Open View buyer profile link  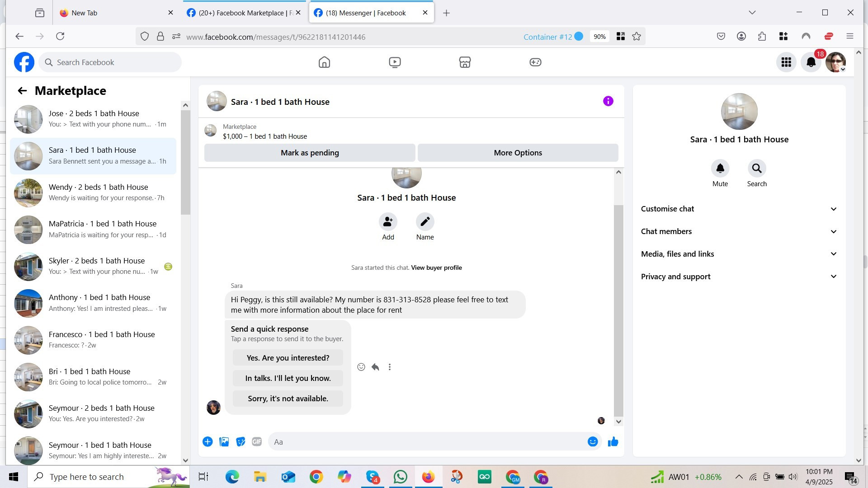click(x=436, y=267)
